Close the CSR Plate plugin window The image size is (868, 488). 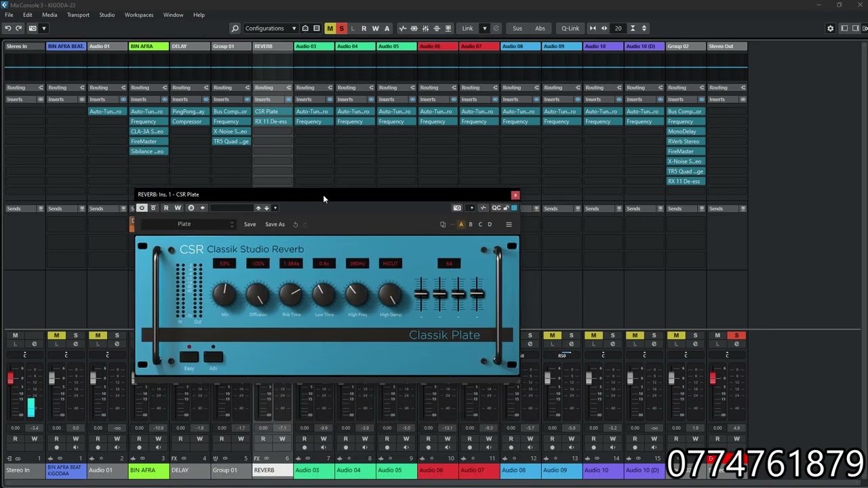click(x=515, y=195)
